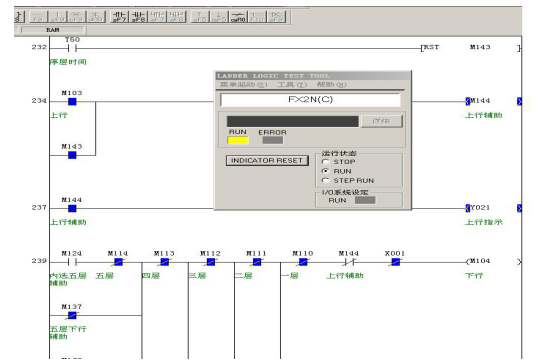Open the 菜单起动(S) menu
The image size is (542, 363).
coord(243,85)
